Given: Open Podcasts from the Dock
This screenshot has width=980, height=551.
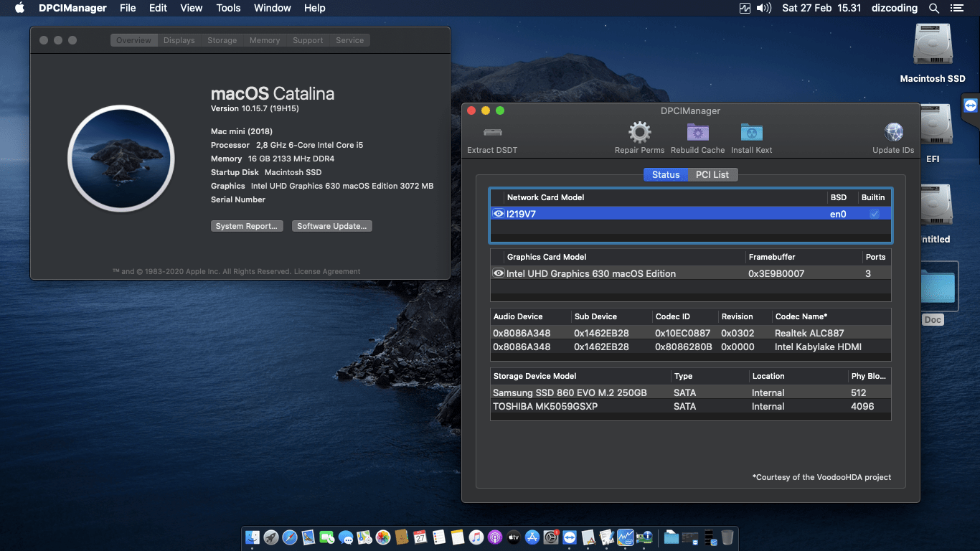Looking at the screenshot, I should click(495, 537).
